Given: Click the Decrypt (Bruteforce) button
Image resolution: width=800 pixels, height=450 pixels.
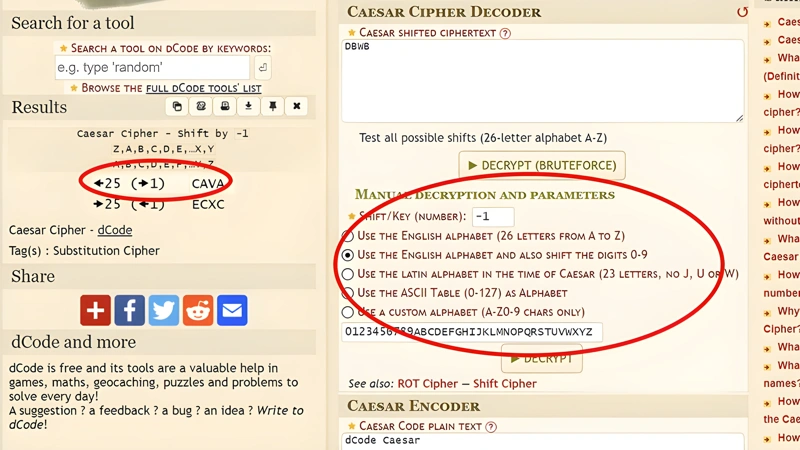Looking at the screenshot, I should 542,165.
